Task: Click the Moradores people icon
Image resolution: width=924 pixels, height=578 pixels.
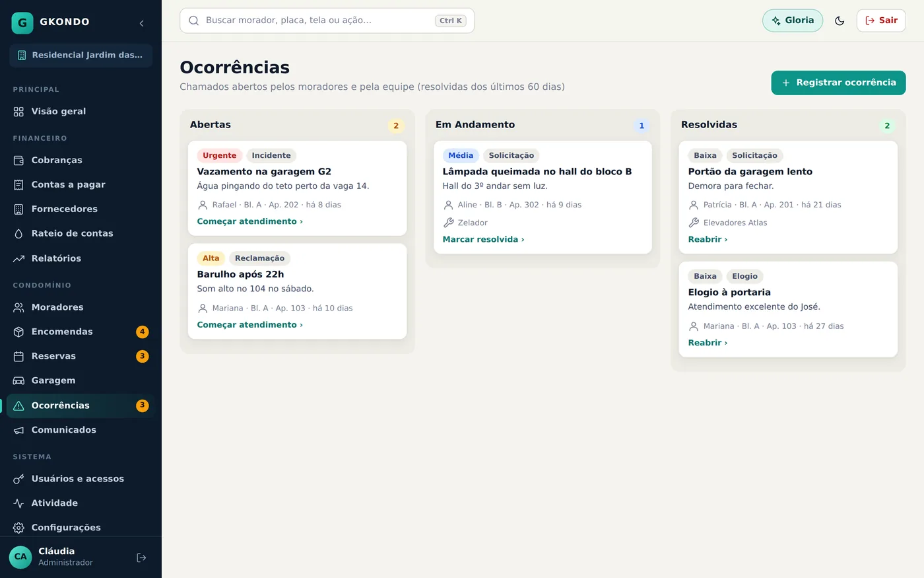Action: point(18,307)
